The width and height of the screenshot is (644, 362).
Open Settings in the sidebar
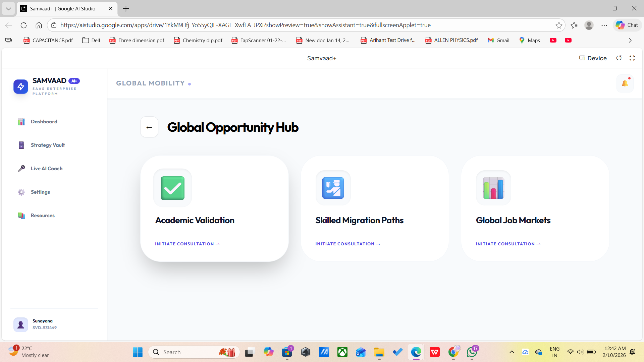[x=40, y=192]
